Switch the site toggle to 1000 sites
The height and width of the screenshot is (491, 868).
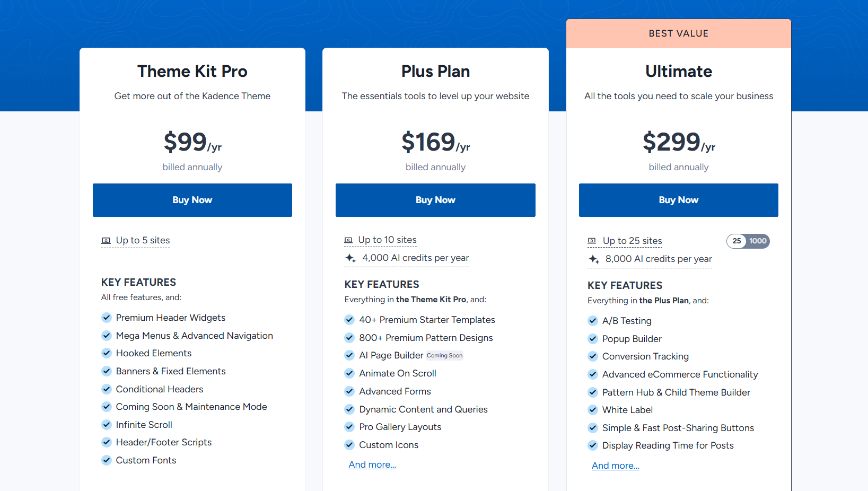pos(758,241)
